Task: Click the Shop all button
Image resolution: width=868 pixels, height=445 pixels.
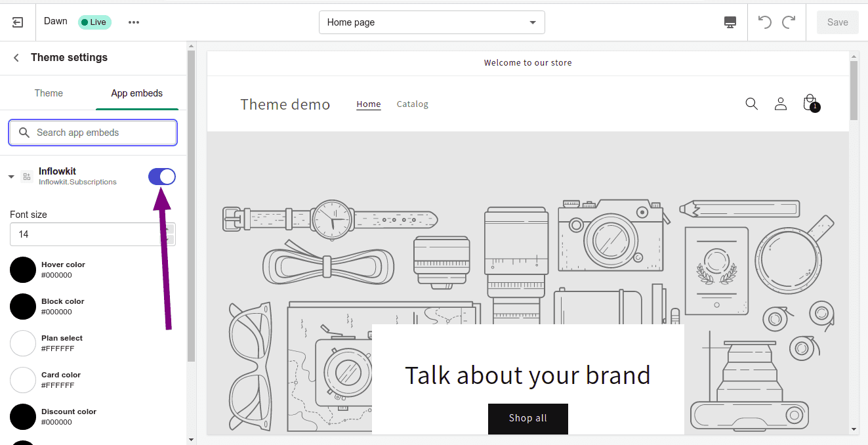Action: click(527, 418)
